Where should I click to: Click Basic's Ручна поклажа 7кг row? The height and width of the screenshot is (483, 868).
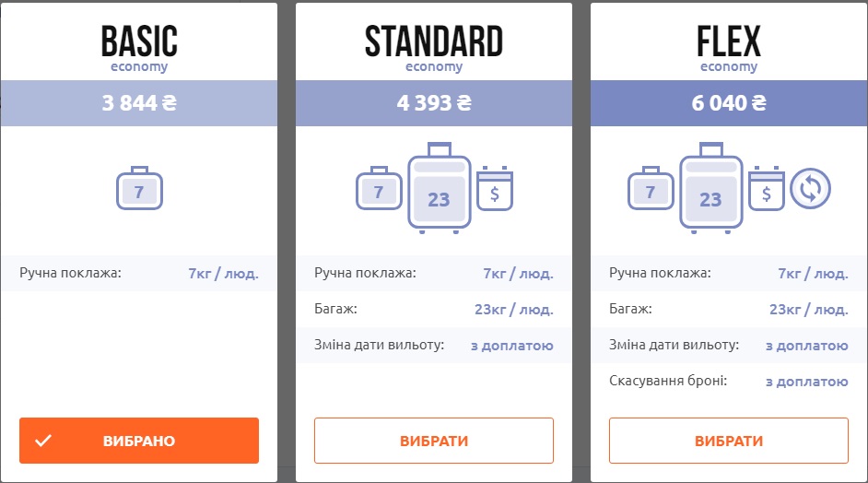tap(139, 274)
